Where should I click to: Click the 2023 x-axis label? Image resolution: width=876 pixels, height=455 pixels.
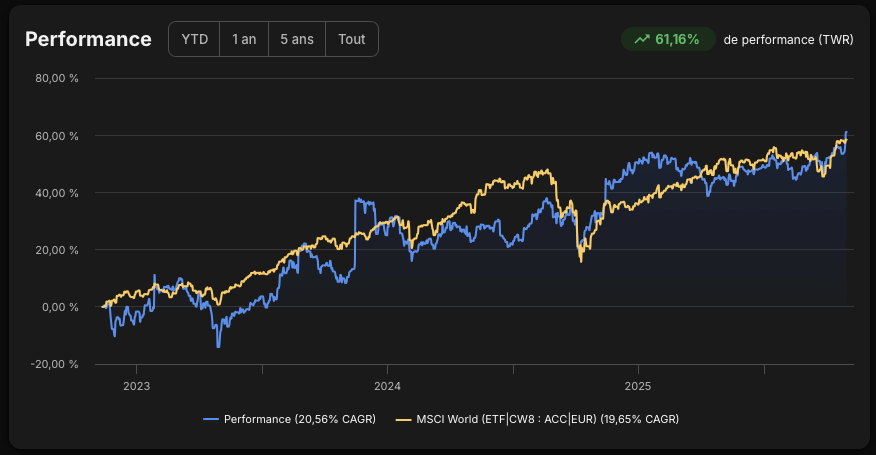click(x=136, y=386)
